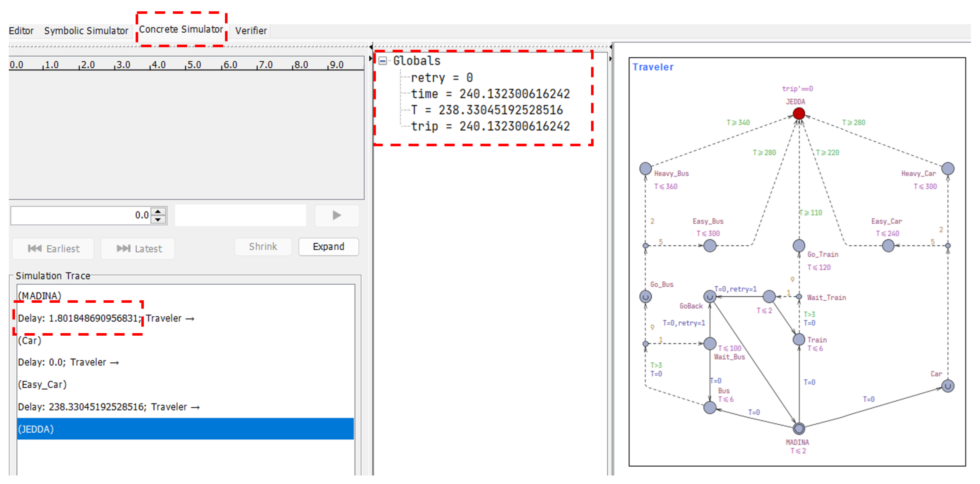
Task: Switch to the Verifier tab
Action: click(251, 31)
